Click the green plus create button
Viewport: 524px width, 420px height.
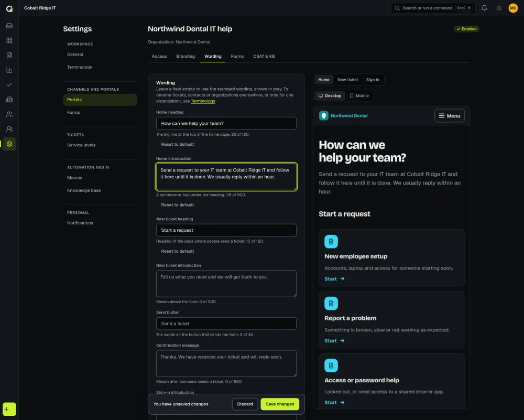(x=9, y=409)
